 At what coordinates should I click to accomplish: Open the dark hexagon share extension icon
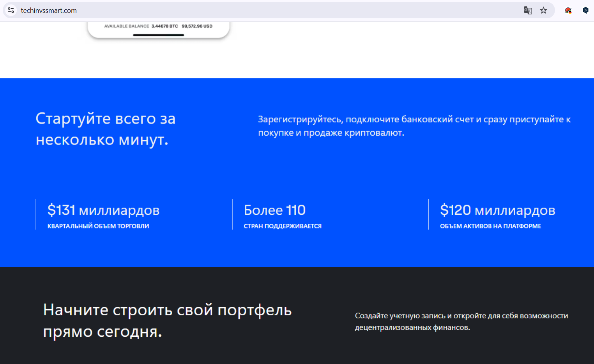[x=585, y=11]
